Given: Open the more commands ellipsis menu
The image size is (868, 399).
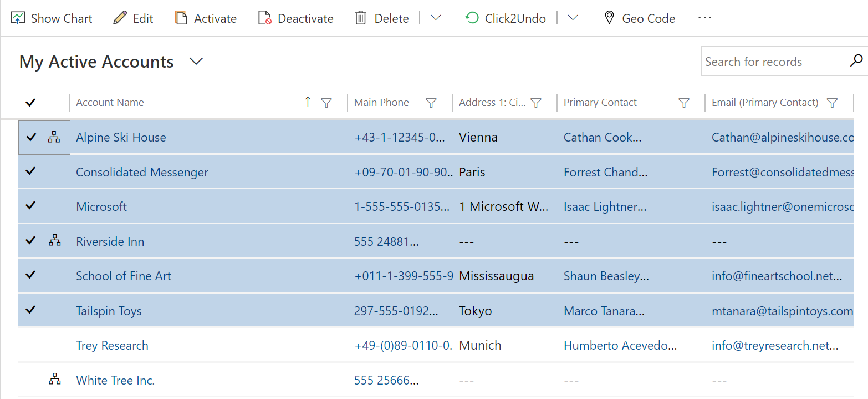Looking at the screenshot, I should (x=704, y=18).
